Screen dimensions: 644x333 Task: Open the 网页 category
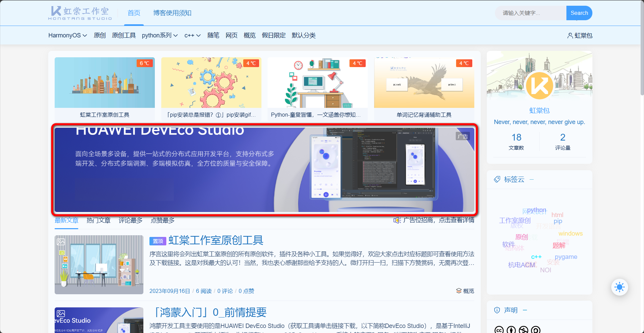point(231,35)
